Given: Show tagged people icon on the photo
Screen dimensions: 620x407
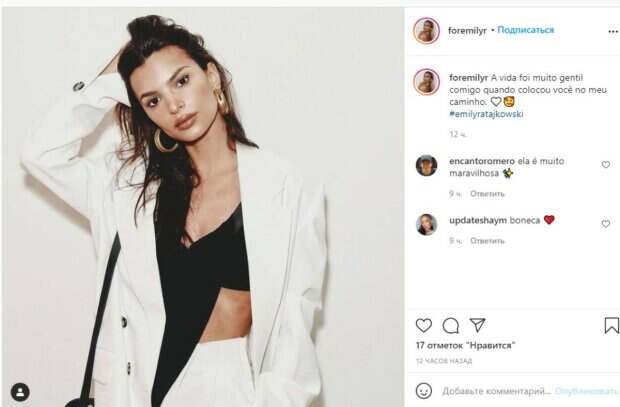Looking at the screenshot, I should tap(20, 392).
